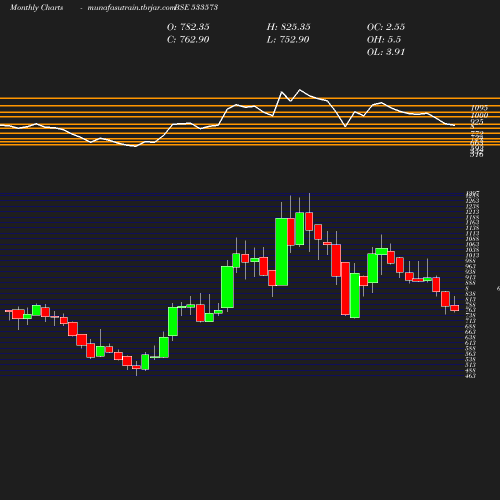Click the 'BSE 533573' ticker label
The image size is (500, 500).
196,7
